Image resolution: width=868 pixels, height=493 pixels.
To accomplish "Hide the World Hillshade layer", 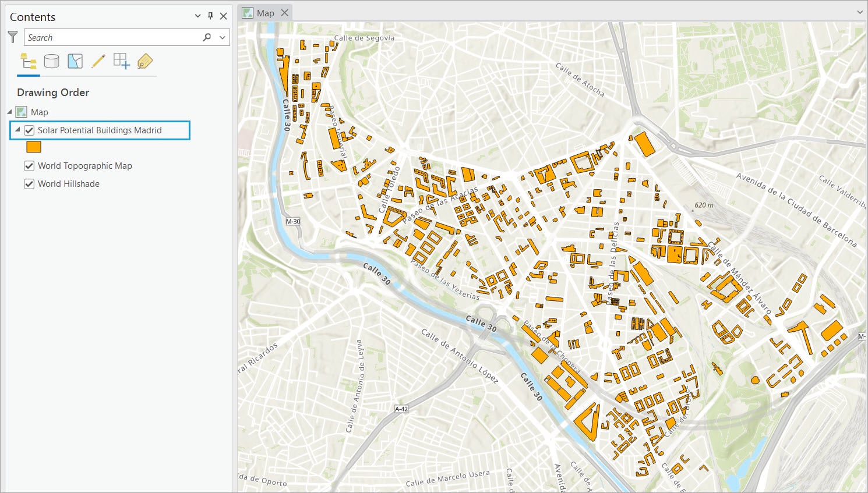I will (29, 184).
